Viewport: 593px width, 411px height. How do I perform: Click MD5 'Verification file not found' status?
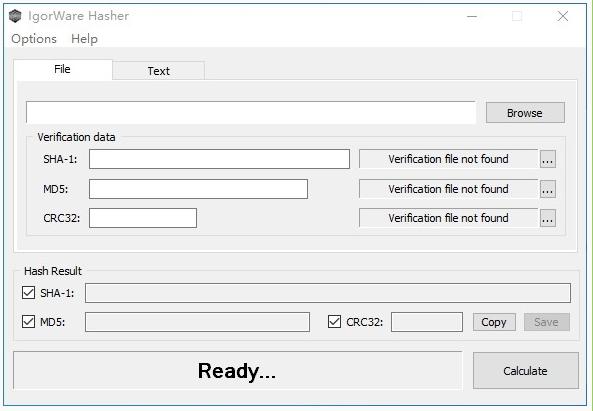tap(448, 189)
